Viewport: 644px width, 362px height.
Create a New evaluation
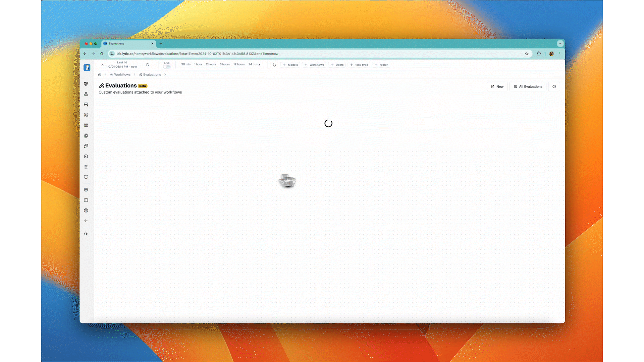click(497, 86)
